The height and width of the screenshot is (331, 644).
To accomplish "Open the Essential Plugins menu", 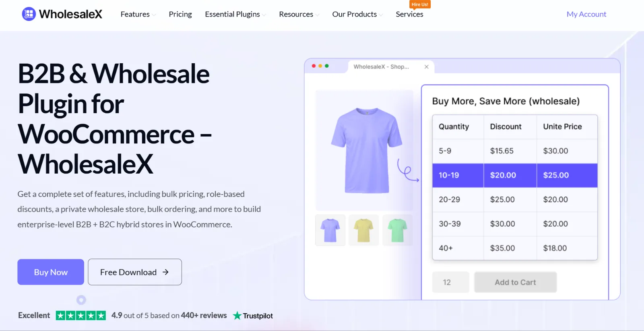I will point(232,14).
